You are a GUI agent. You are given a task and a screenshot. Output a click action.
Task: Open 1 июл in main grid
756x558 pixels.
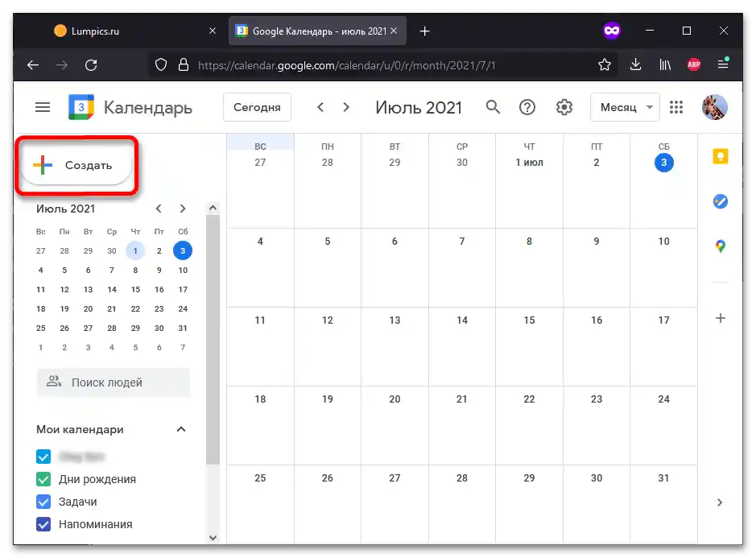529,163
